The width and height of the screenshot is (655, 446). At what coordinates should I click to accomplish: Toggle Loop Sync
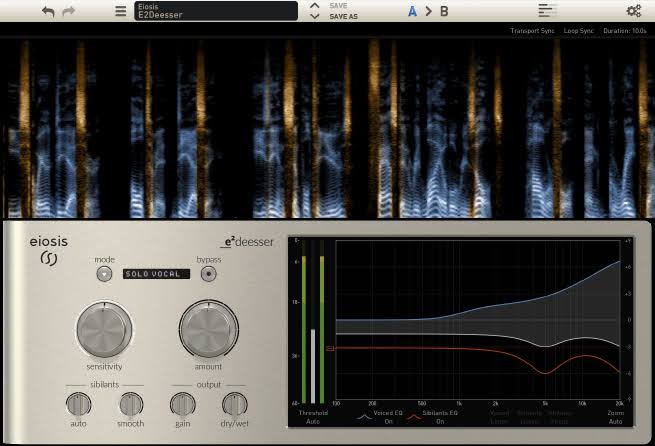tap(579, 31)
